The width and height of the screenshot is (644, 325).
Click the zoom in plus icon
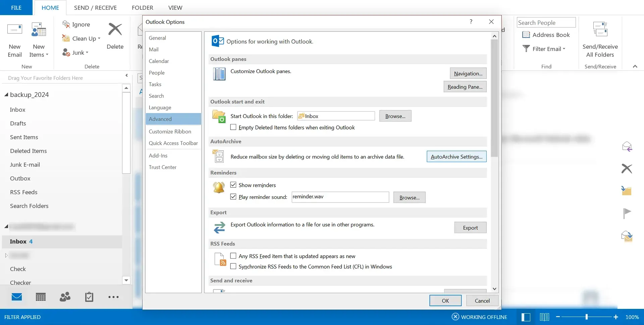click(x=616, y=317)
